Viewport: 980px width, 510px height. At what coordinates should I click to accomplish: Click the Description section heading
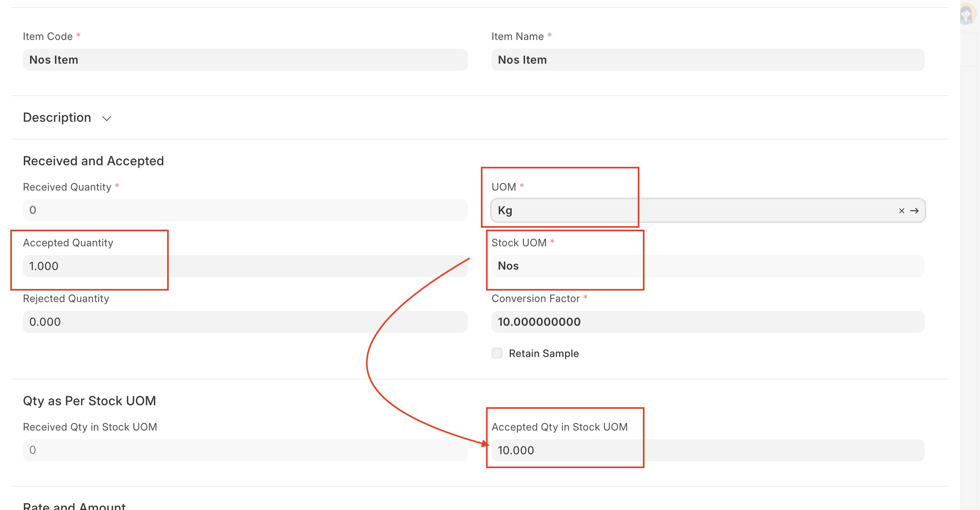tap(57, 117)
